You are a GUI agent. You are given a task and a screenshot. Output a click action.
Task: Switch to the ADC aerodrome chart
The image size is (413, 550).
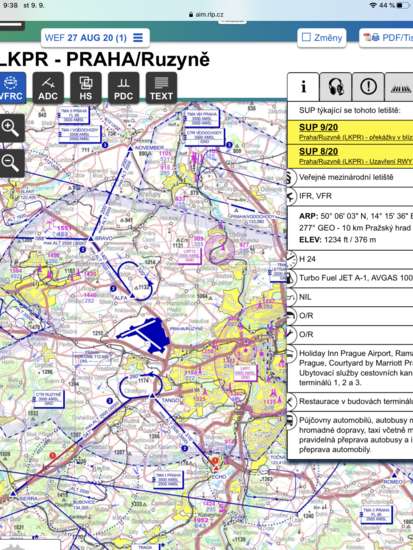pos(48,88)
